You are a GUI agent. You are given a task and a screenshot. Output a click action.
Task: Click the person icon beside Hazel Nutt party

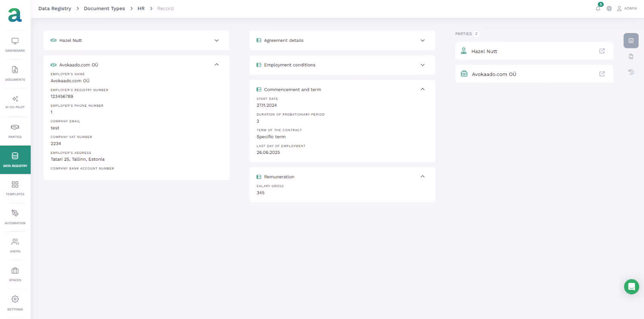click(464, 51)
